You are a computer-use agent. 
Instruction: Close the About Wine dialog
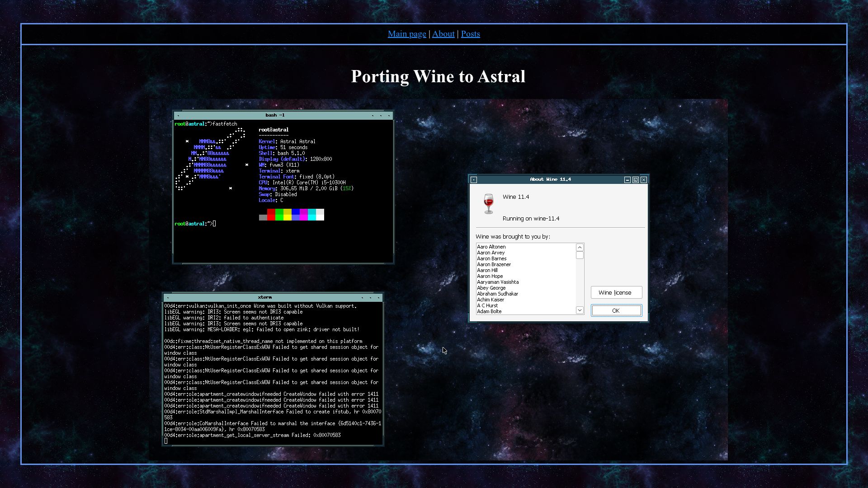tap(644, 180)
